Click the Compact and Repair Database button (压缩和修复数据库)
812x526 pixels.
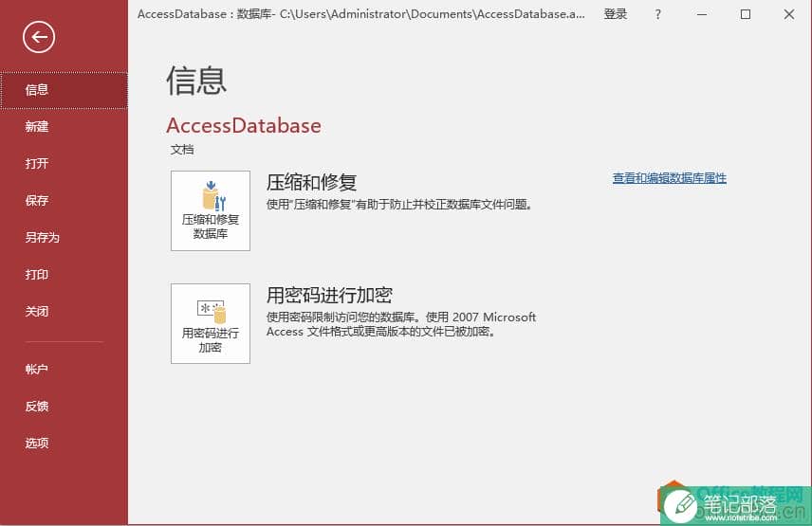click(x=211, y=211)
